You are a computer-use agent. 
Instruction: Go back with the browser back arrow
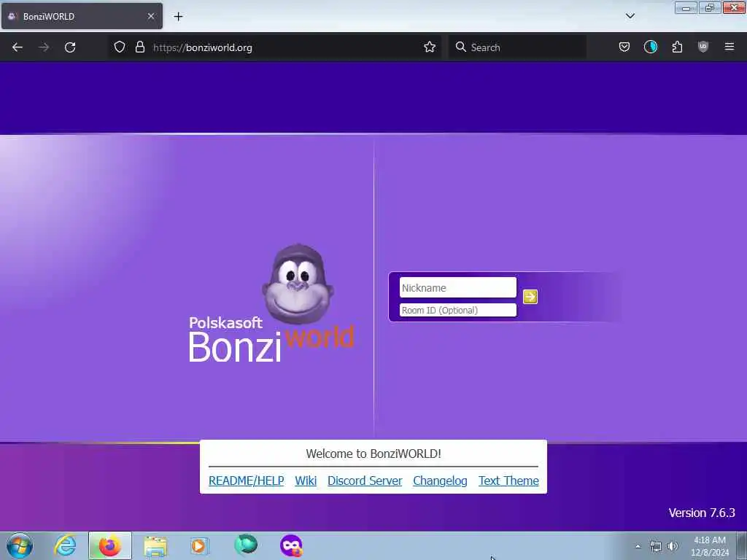pyautogui.click(x=18, y=47)
